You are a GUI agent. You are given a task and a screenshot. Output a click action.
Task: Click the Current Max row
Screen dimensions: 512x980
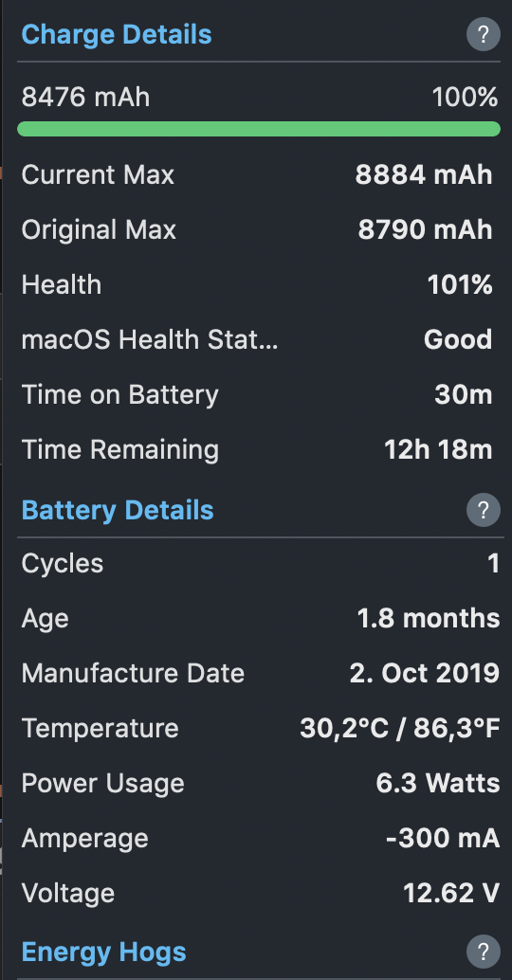click(257, 175)
